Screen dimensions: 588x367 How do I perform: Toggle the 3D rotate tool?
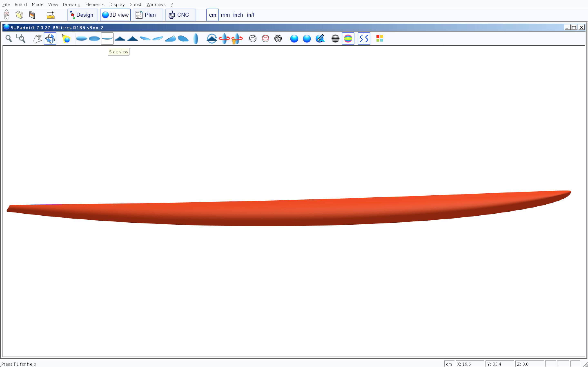coord(50,39)
